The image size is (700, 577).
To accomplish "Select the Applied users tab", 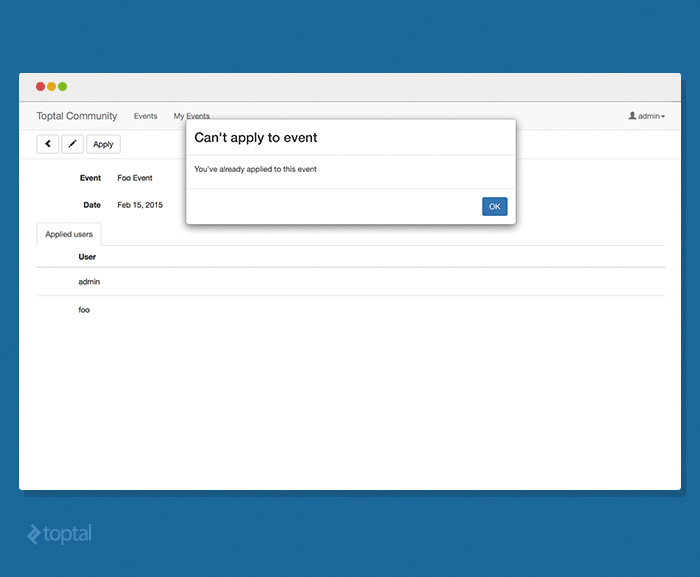I will click(x=69, y=234).
